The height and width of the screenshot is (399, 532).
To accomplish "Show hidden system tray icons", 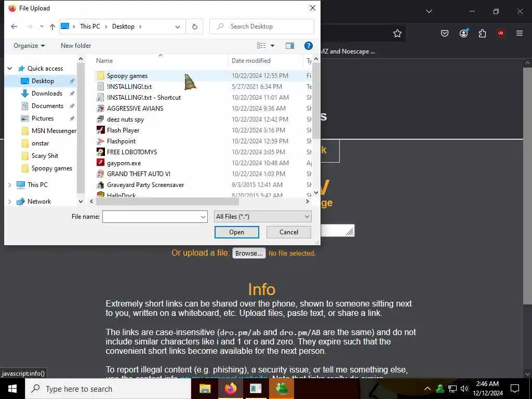I will [x=428, y=389].
